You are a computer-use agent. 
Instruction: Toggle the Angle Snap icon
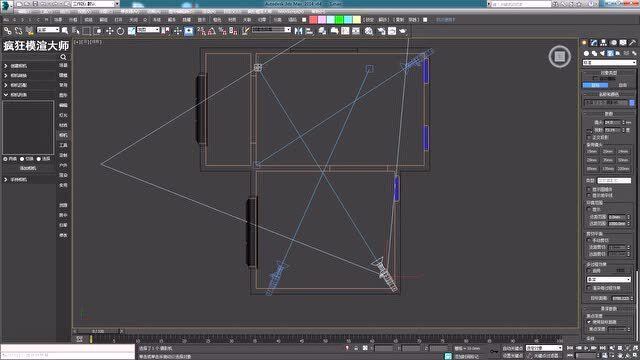click(211, 31)
